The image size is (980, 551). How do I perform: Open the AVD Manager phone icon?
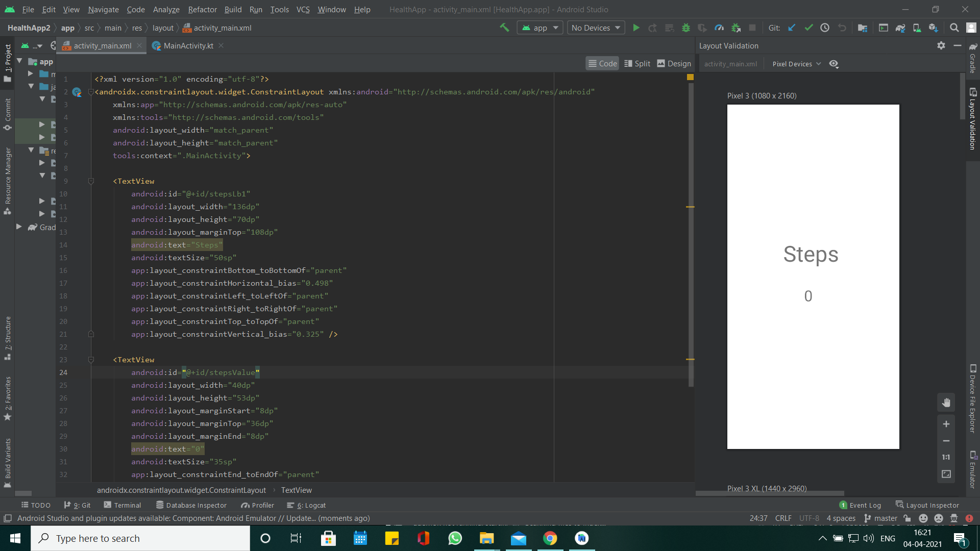click(917, 28)
